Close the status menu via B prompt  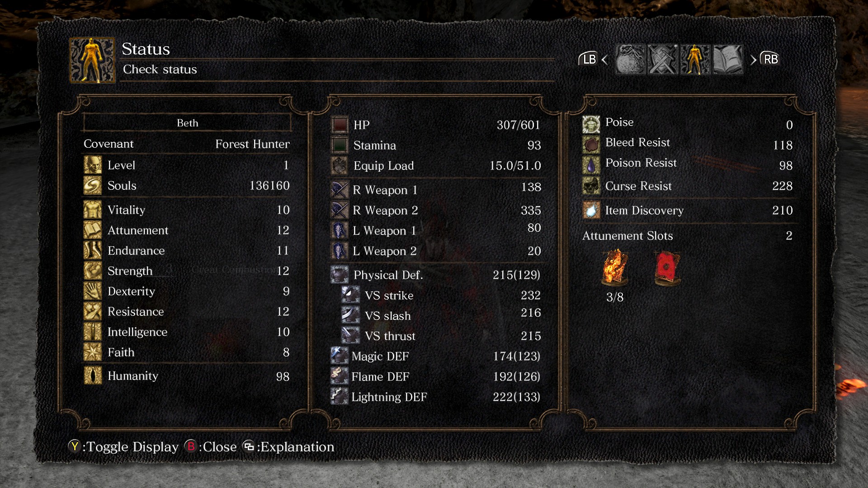[211, 447]
